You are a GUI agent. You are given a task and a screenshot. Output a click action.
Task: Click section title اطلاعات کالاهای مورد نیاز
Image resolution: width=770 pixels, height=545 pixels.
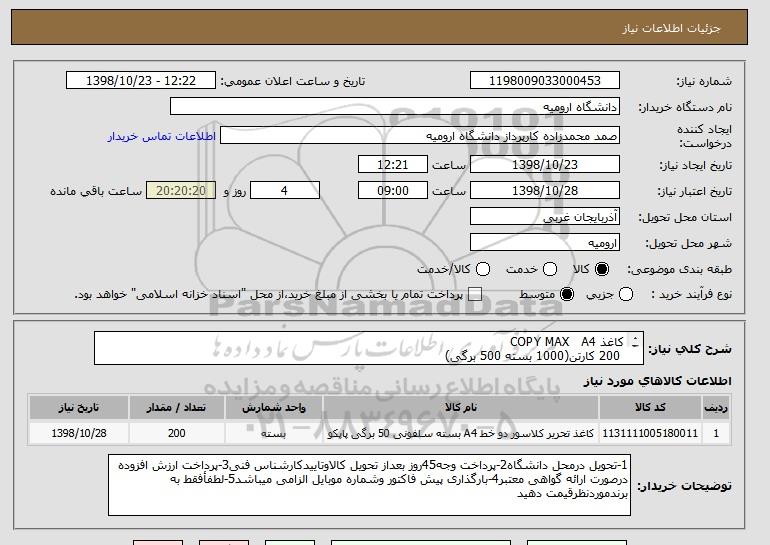coord(658,381)
